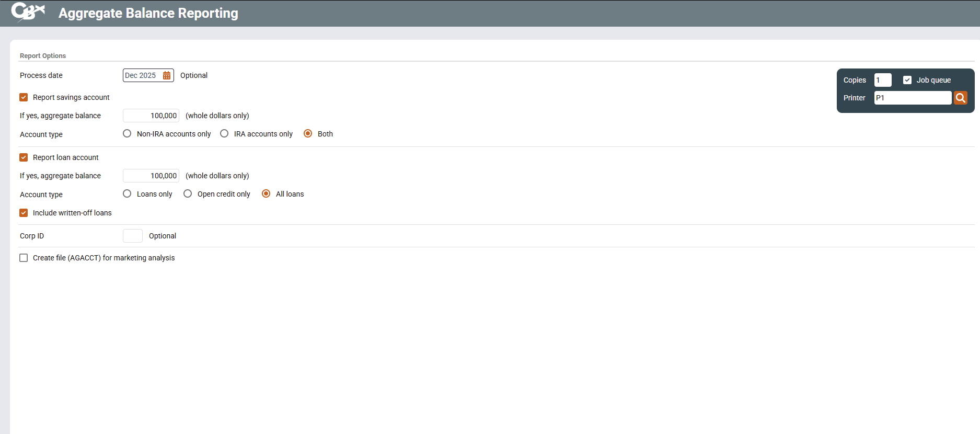Toggle Include written-off loans checkbox

[24, 213]
